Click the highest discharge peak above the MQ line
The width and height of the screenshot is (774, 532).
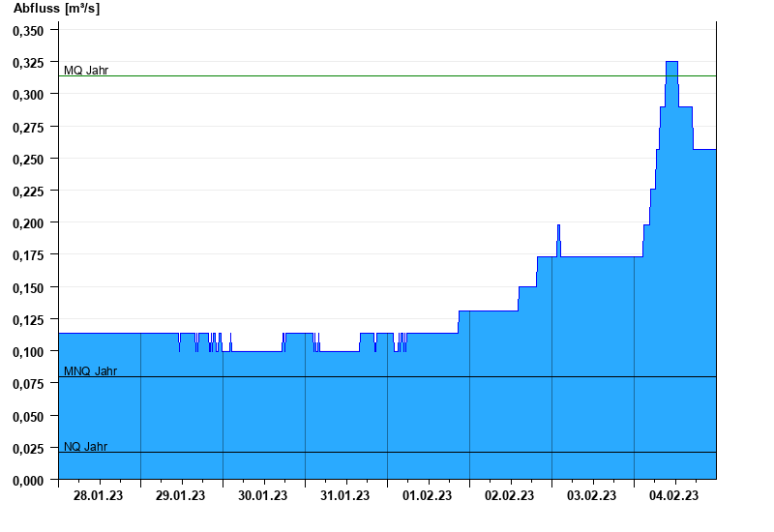click(671, 64)
